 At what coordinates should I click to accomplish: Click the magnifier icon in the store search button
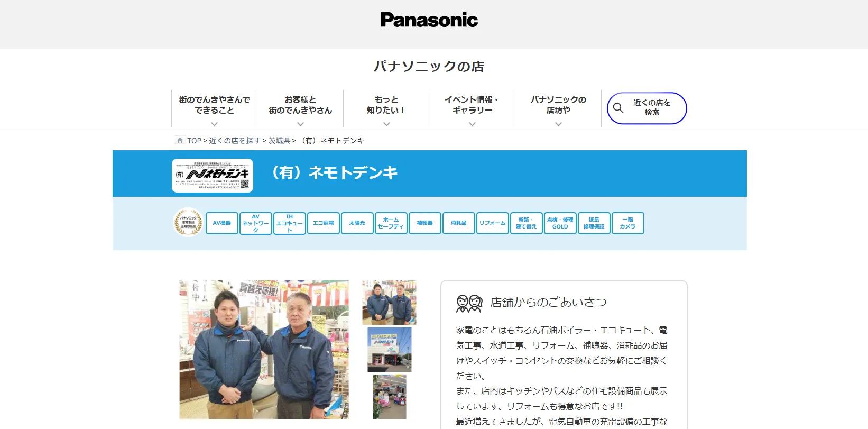coord(618,108)
